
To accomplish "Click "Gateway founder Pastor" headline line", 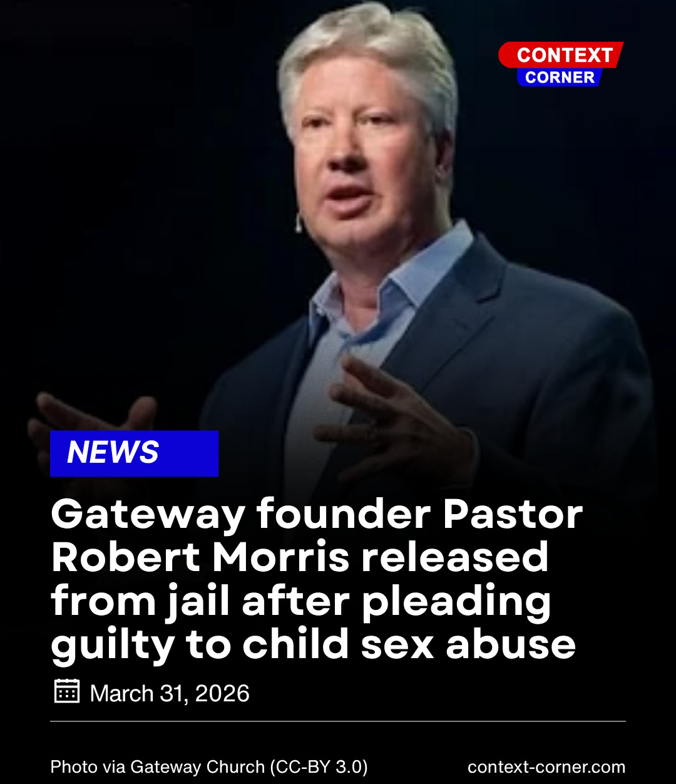I will (317, 514).
